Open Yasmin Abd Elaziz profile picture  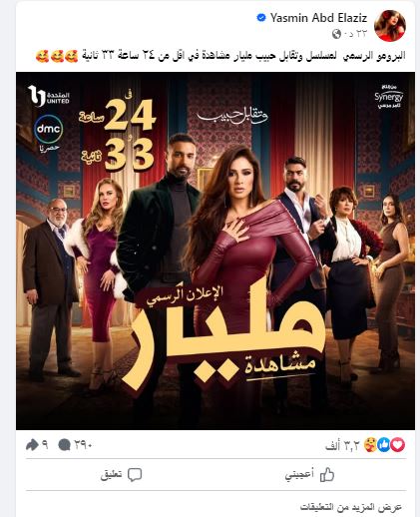390,26
